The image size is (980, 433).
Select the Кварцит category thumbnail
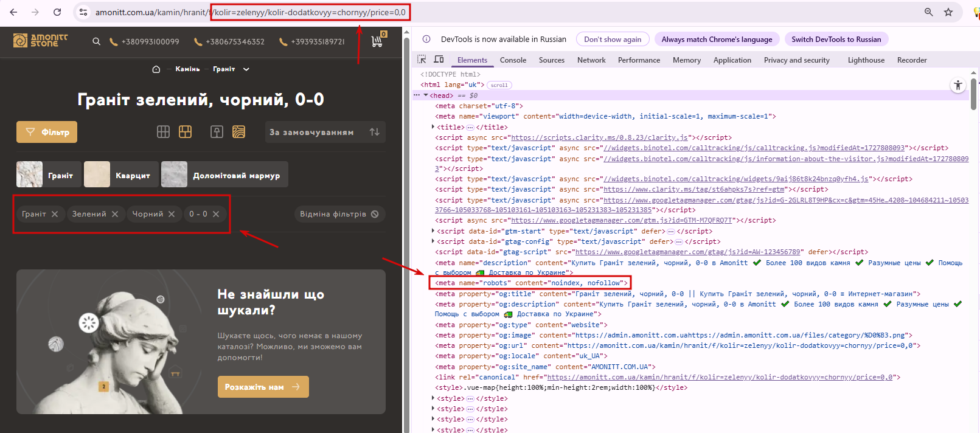pos(121,175)
